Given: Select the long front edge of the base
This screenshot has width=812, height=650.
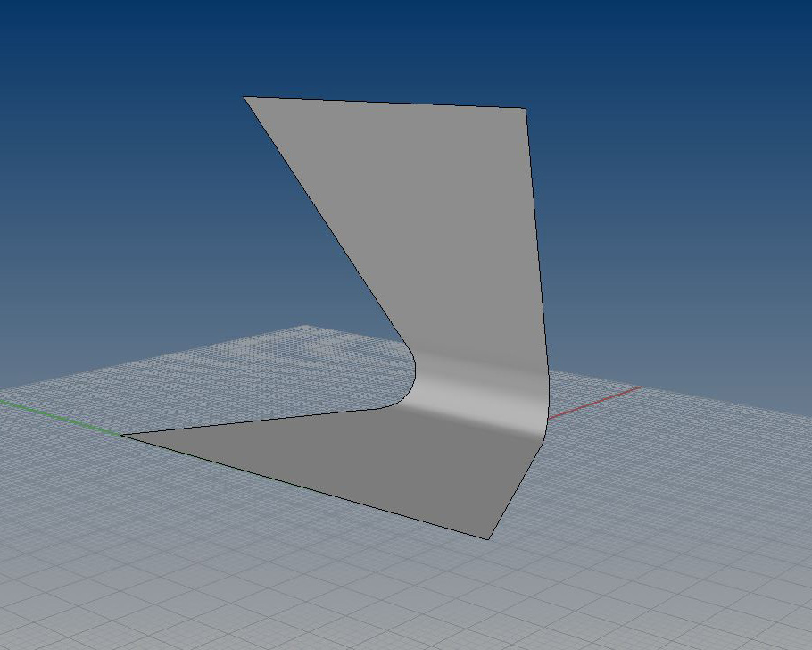Looking at the screenshot, I should point(303,487).
